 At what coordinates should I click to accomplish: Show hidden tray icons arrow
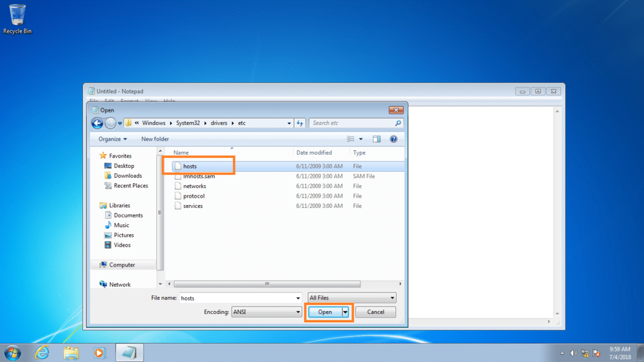(x=562, y=354)
